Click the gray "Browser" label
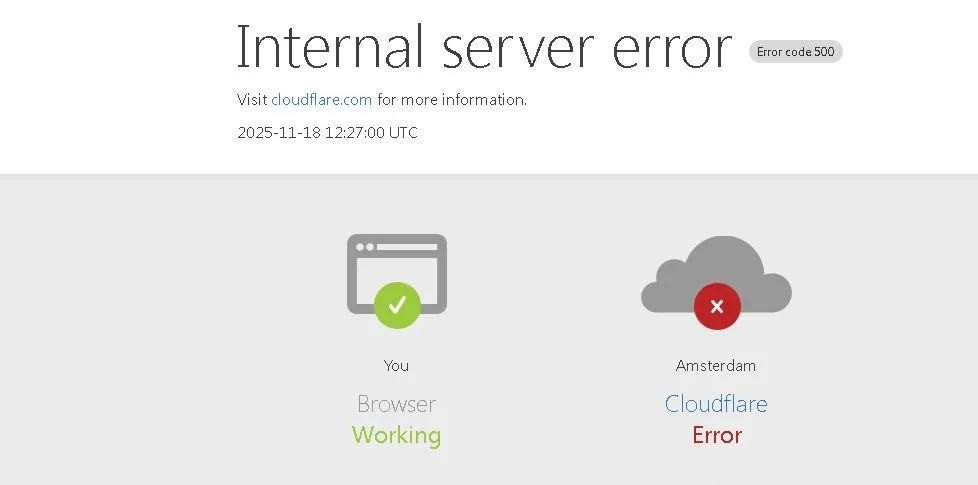This screenshot has height=485, width=978. (x=396, y=404)
